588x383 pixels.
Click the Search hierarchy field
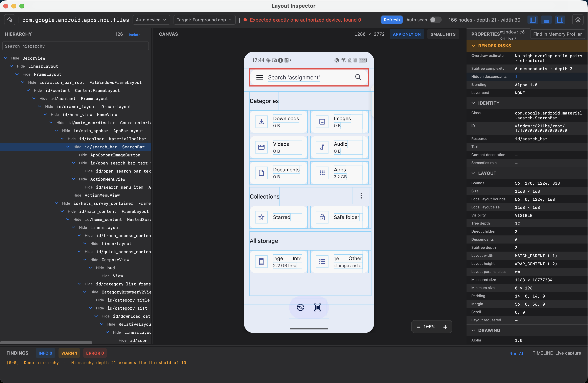tap(76, 46)
